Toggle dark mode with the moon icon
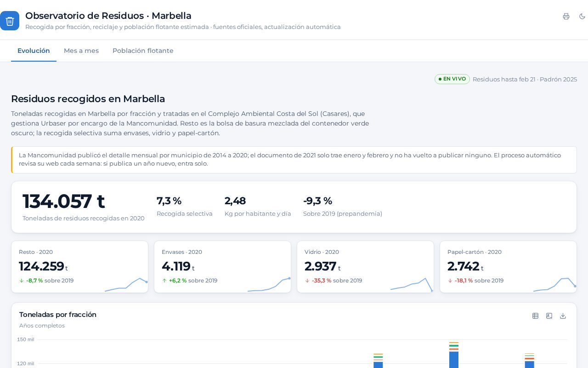588x368 pixels. pyautogui.click(x=582, y=17)
